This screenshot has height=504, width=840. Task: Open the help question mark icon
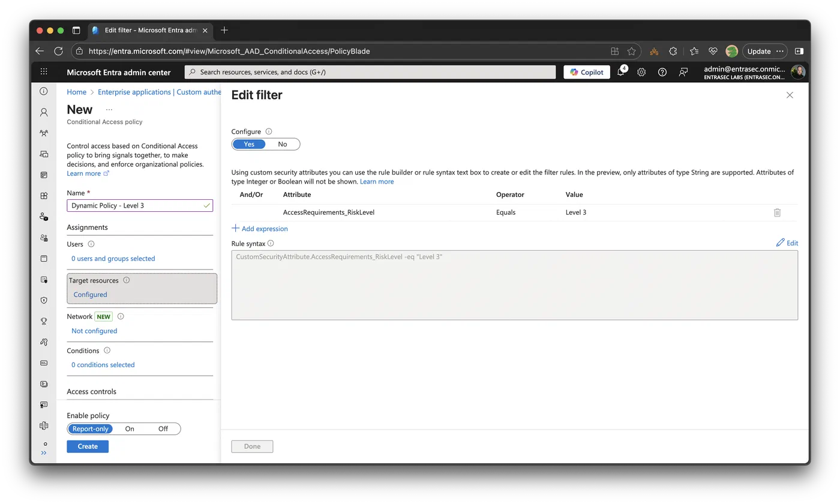coord(662,72)
